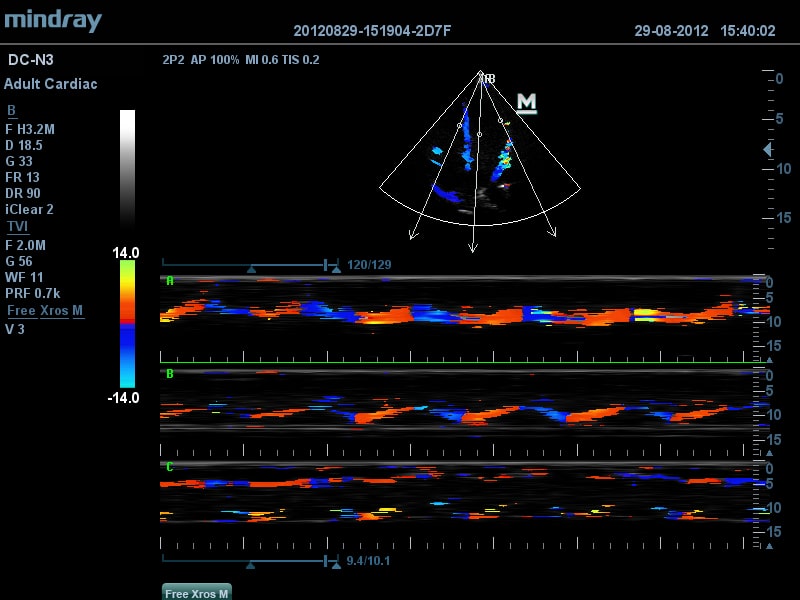Click the Adult Cardiac exam preset label
Image resolution: width=800 pixels, height=600 pixels.
coord(51,84)
